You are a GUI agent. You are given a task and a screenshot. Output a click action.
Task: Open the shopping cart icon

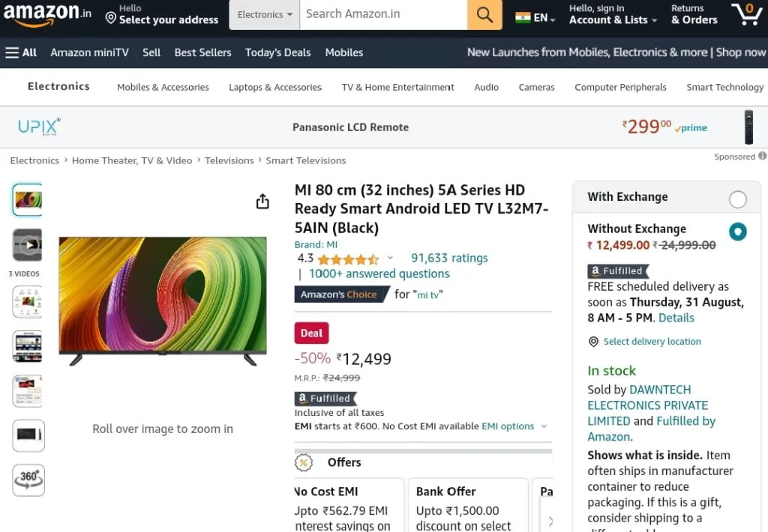pyautogui.click(x=747, y=14)
